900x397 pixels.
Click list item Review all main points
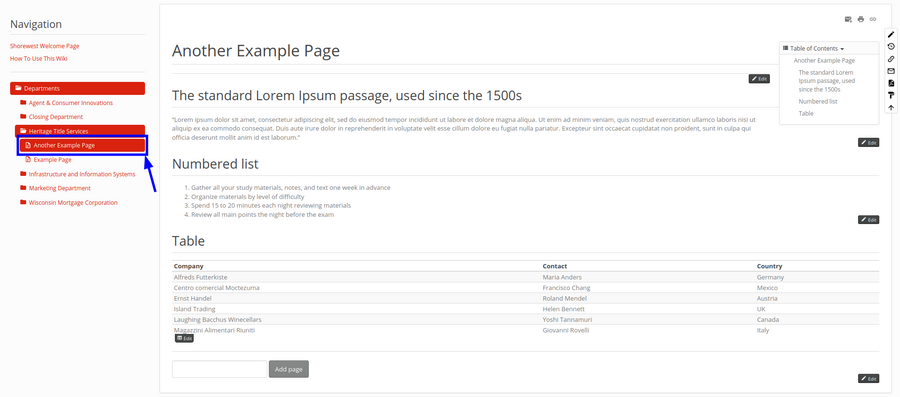pyautogui.click(x=262, y=215)
